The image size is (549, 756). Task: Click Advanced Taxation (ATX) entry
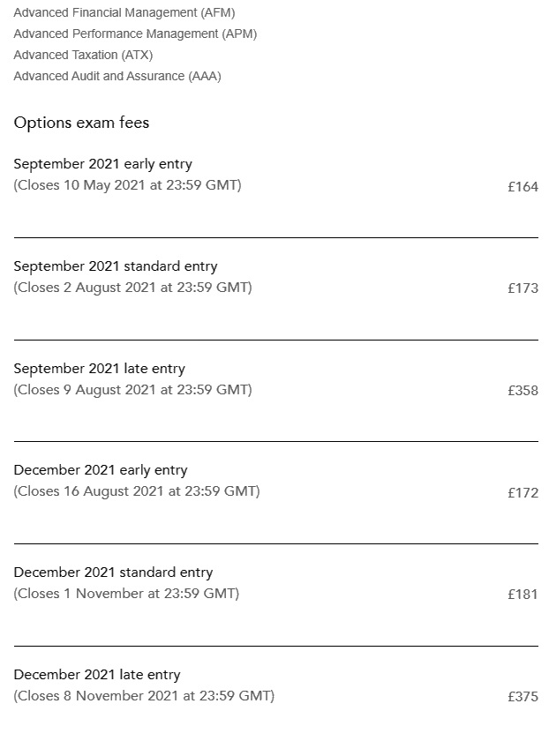tap(83, 55)
